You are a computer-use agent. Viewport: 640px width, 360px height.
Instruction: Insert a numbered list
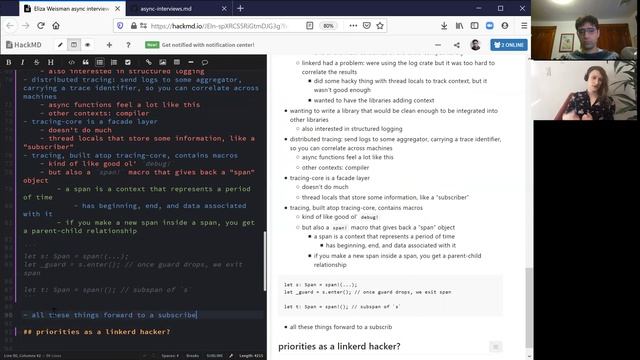coord(114,62)
